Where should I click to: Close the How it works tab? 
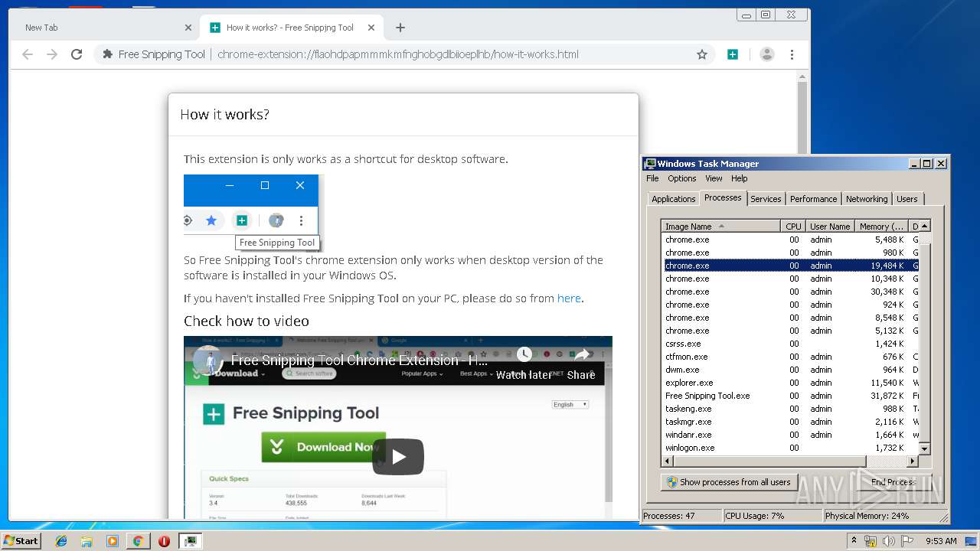point(371,28)
